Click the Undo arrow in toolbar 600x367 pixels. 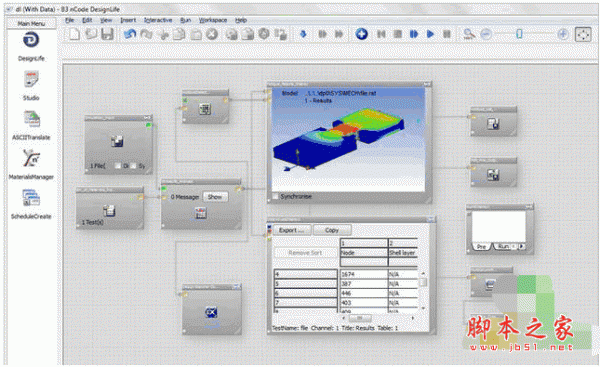[x=130, y=34]
